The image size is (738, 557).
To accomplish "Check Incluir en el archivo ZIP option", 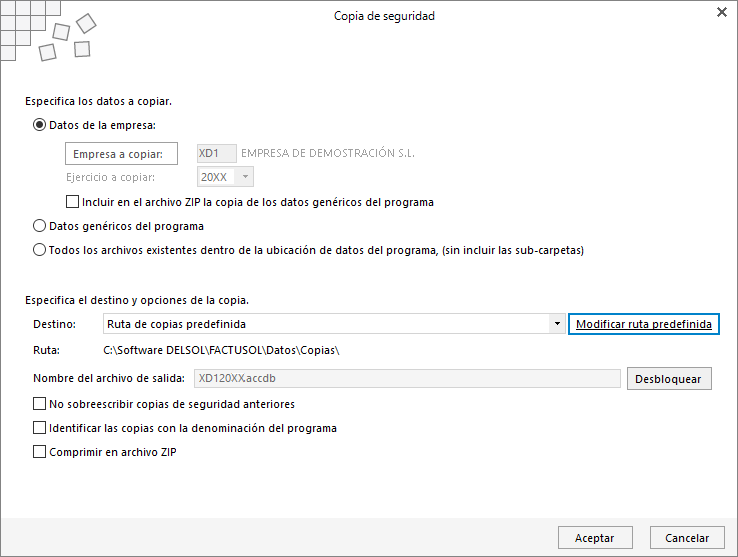I will point(72,202).
